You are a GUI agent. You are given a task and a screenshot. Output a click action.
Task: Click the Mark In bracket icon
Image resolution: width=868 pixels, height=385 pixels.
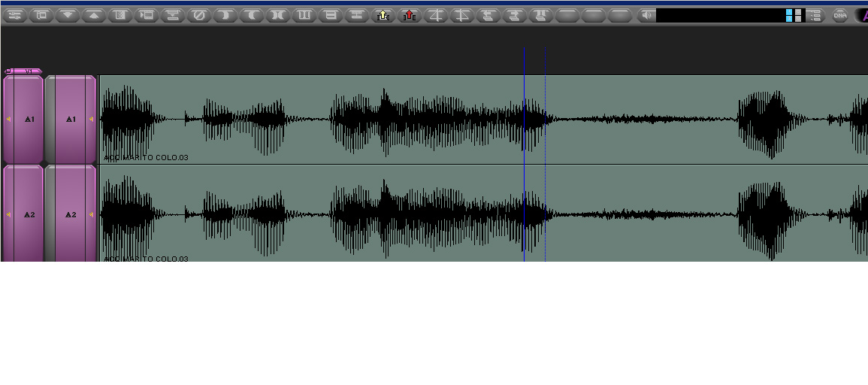tap(225, 15)
